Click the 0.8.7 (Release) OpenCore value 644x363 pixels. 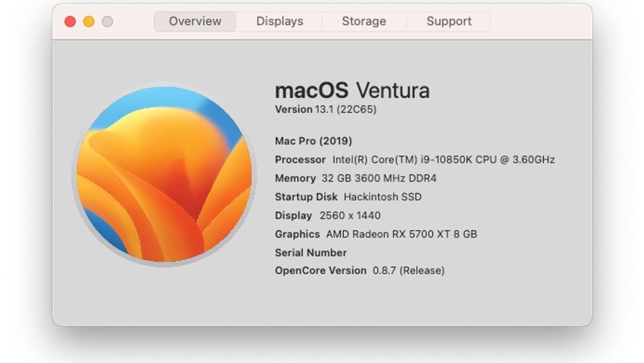coord(408,271)
